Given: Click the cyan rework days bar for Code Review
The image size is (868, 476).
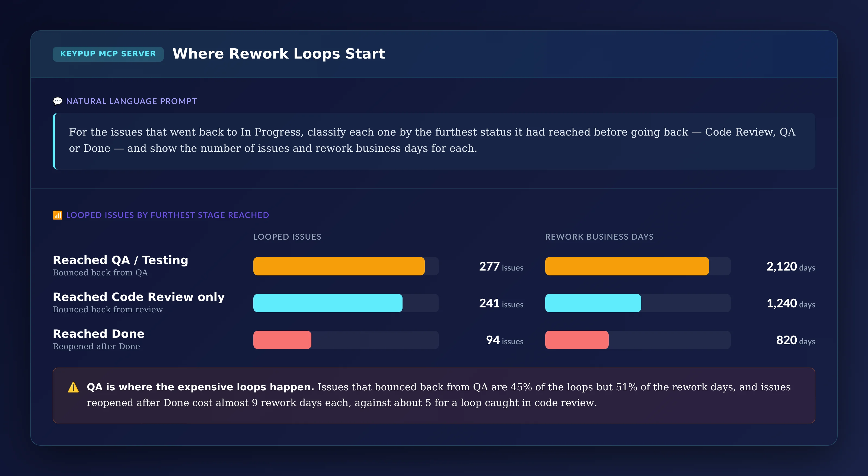Looking at the screenshot, I should pyautogui.click(x=593, y=303).
